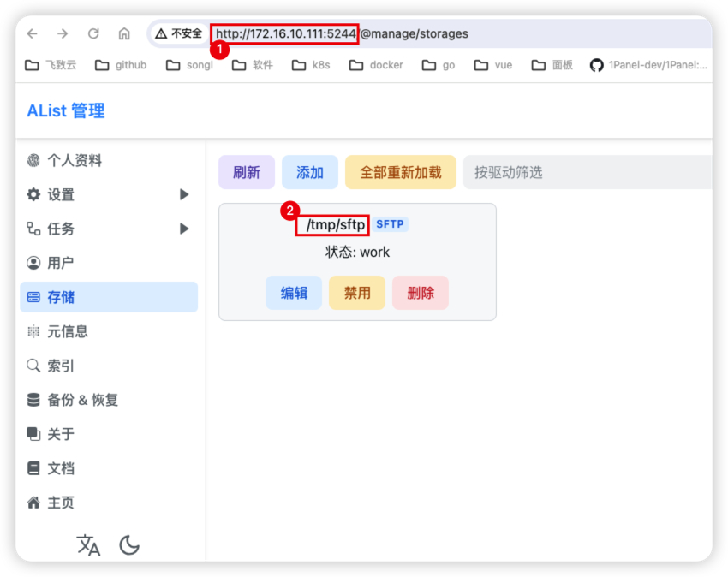728x577 pixels.
Task: Open browser home with the home icon
Action: point(122,33)
